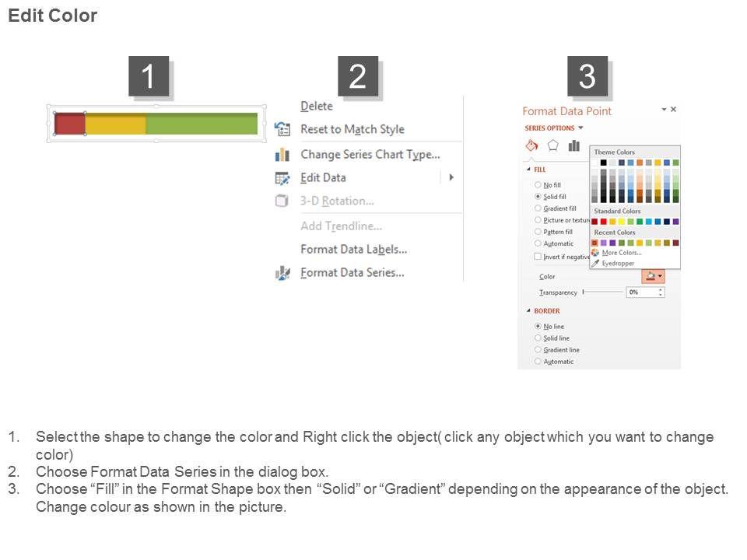This screenshot has width=747, height=560.
Task: Open the Series Options bar chart icon
Action: tap(574, 145)
